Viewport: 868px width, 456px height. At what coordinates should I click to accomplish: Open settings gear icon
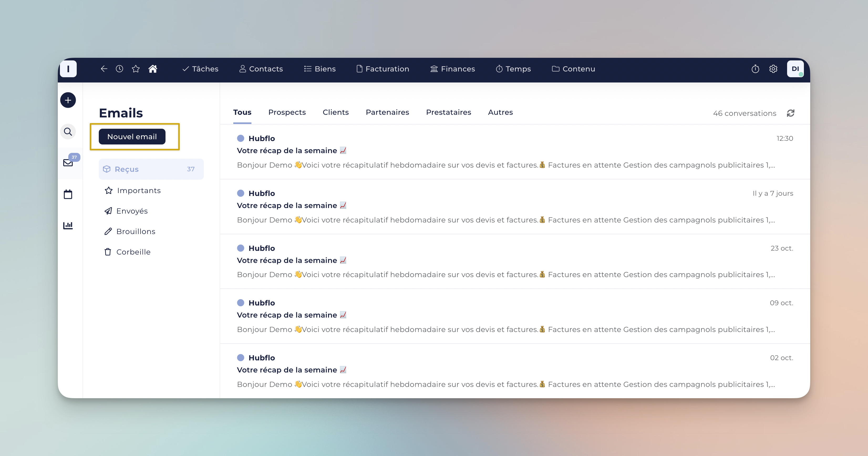[x=773, y=69]
